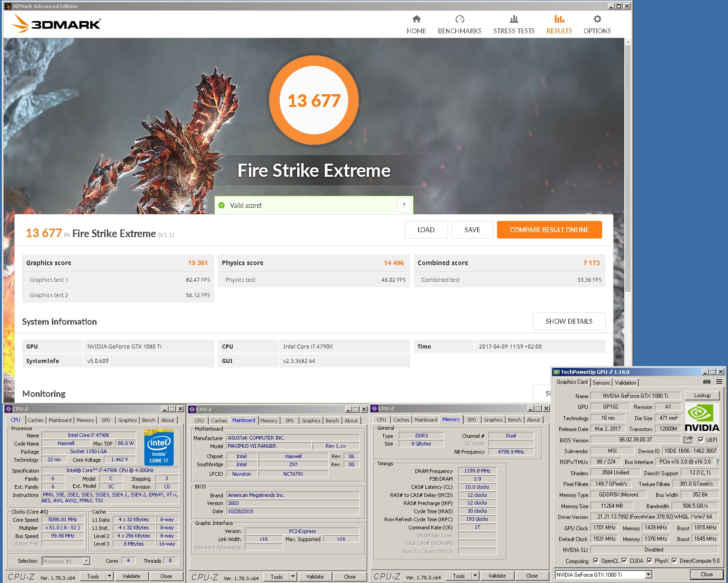Toggle the UEFI checkbox in GPU-Z

coord(701,440)
